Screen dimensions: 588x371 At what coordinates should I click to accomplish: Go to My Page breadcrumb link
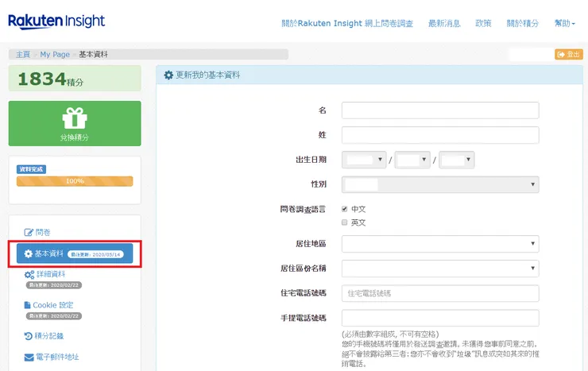tap(55, 54)
